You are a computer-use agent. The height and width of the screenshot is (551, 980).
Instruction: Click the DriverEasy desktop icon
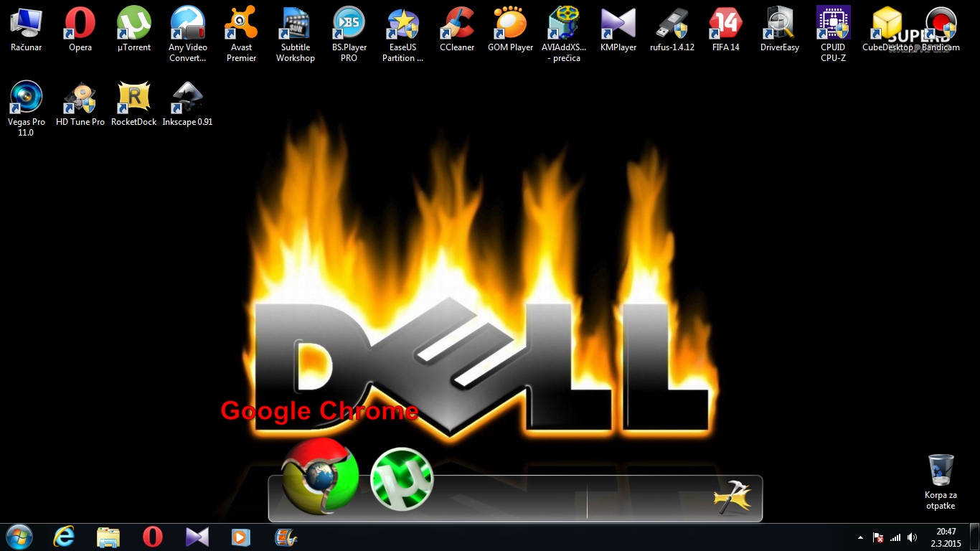click(780, 29)
